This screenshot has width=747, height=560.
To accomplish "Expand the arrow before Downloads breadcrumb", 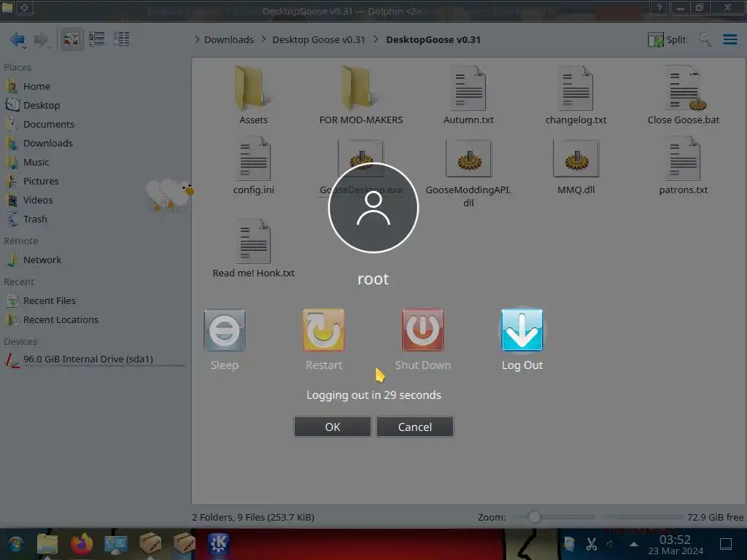I will click(x=197, y=39).
